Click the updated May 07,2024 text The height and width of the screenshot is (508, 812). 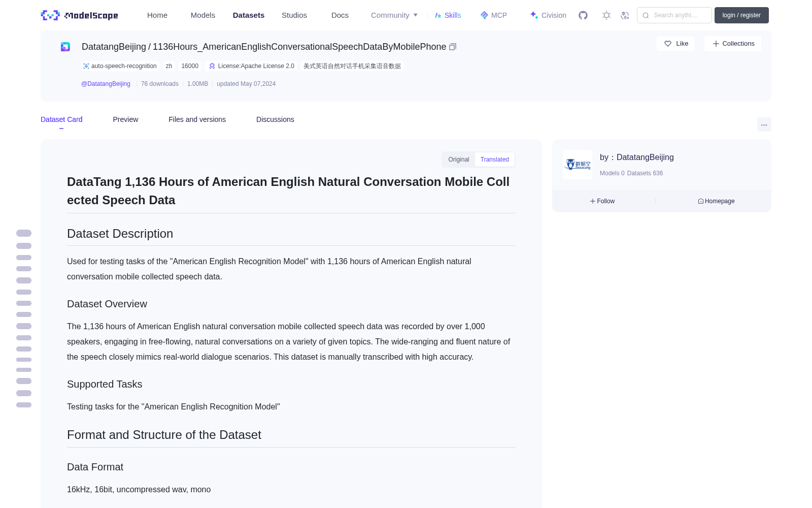[x=246, y=84]
